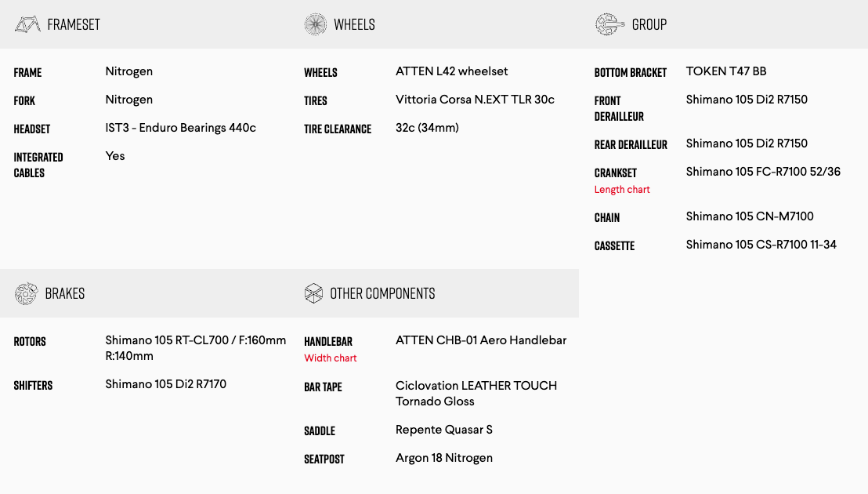Viewport: 868px width, 494px height.
Task: Select the Brakes section heading
Action: point(65,293)
